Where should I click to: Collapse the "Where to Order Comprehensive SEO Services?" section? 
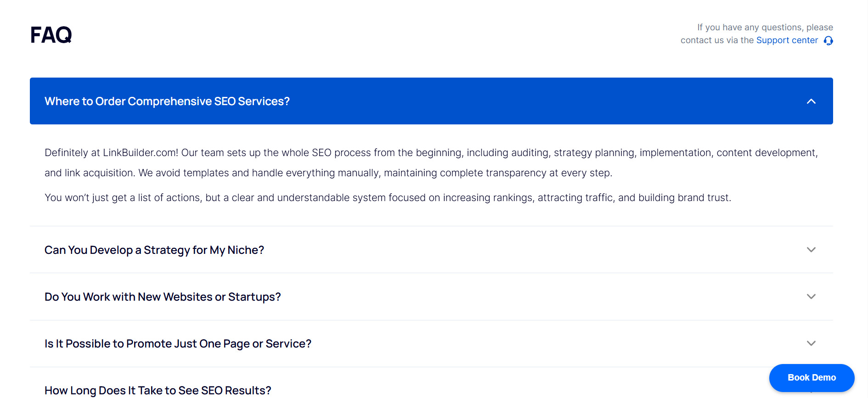click(431, 101)
